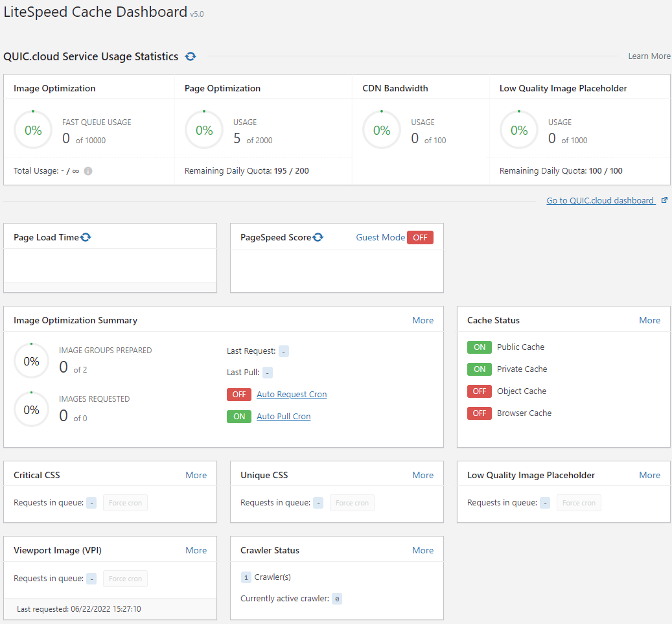Click Remaining Daily Quota 195 / 200
672x624 pixels.
click(x=246, y=170)
